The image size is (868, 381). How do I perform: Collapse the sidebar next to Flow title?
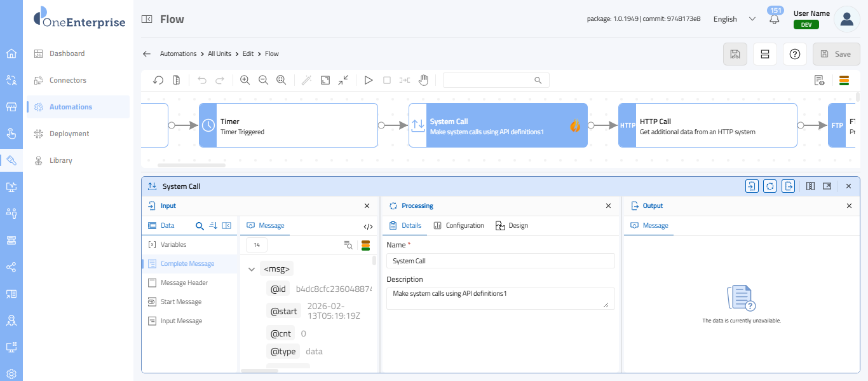pos(147,19)
